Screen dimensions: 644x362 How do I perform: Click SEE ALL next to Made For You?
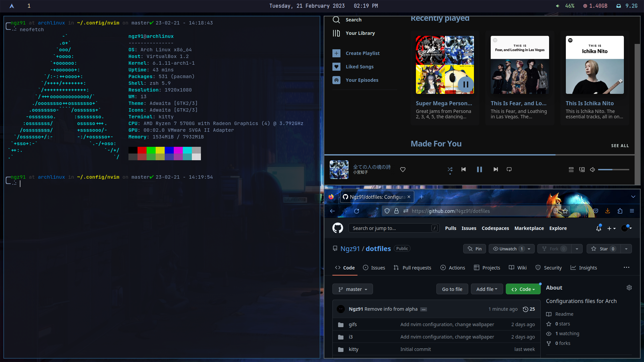pos(620,146)
